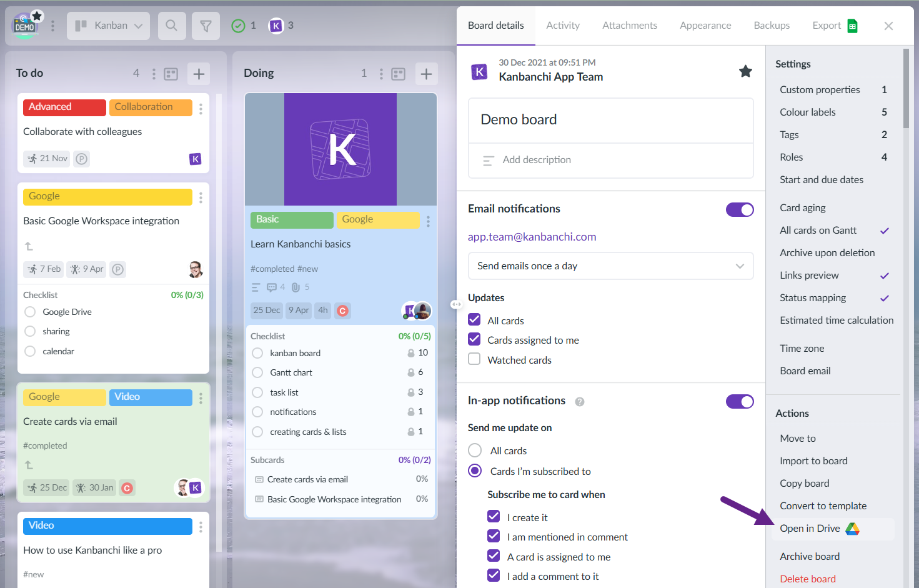Open the Demo board logo menu
The image size is (919, 588).
[x=25, y=26]
